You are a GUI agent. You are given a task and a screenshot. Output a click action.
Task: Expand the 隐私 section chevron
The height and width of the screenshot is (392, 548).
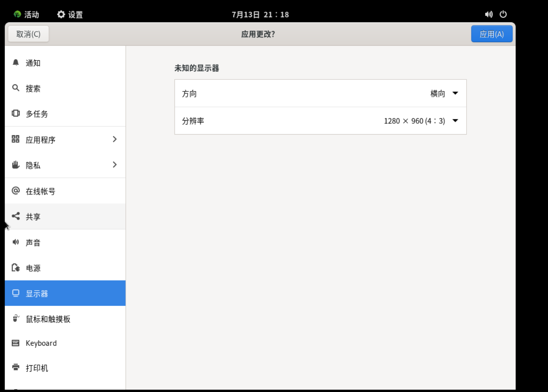[115, 165]
